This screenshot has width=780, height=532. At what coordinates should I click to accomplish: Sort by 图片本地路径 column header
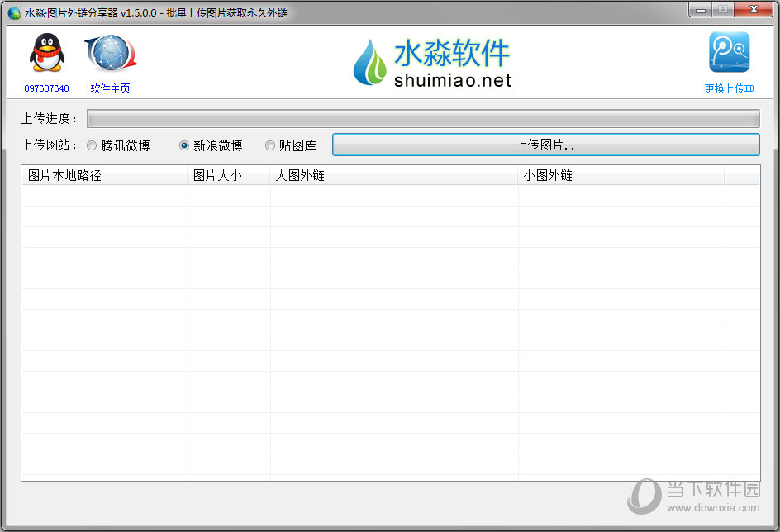point(104,175)
